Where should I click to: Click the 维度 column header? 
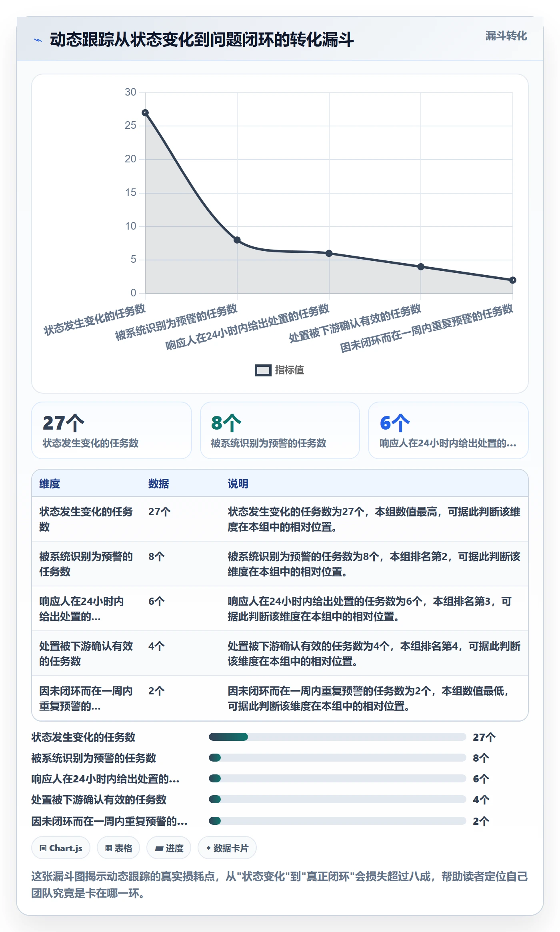coord(50,484)
